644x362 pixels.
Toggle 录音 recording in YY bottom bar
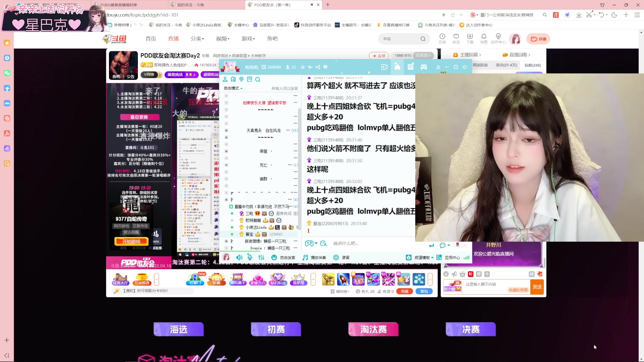341,257
